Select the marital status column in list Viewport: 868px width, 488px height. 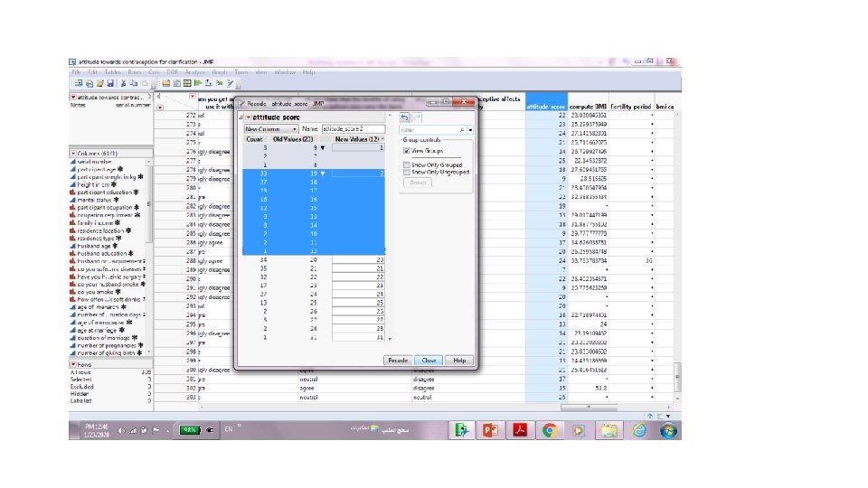[x=95, y=200]
